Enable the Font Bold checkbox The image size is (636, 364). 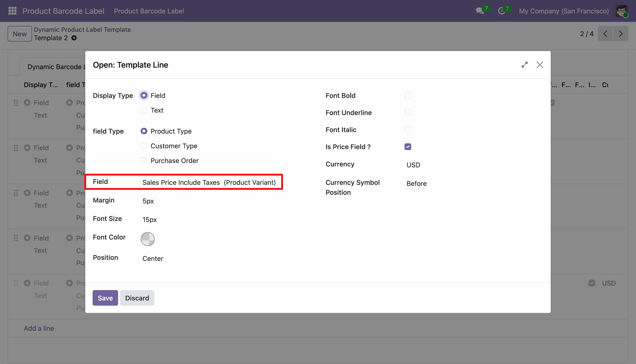(x=408, y=95)
